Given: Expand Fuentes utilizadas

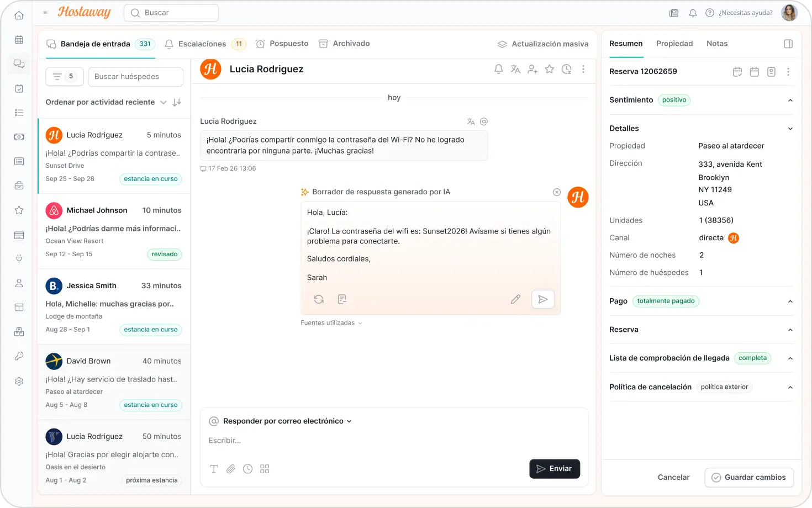Looking at the screenshot, I should [x=331, y=323].
